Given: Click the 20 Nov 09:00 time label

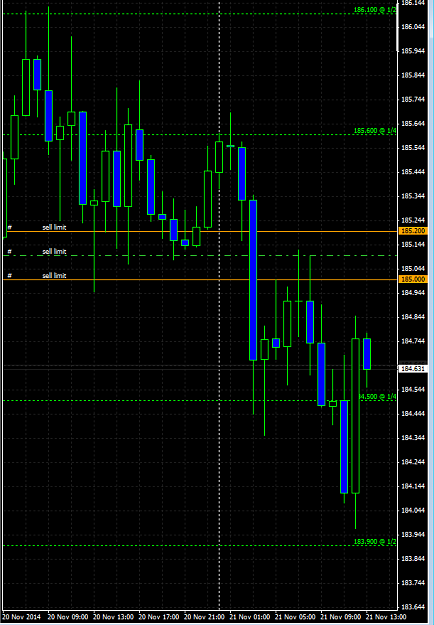Looking at the screenshot, I should 67,616.
